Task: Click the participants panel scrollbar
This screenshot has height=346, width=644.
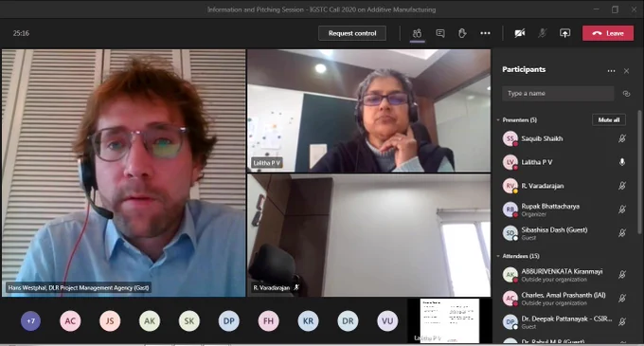Action: (x=639, y=173)
